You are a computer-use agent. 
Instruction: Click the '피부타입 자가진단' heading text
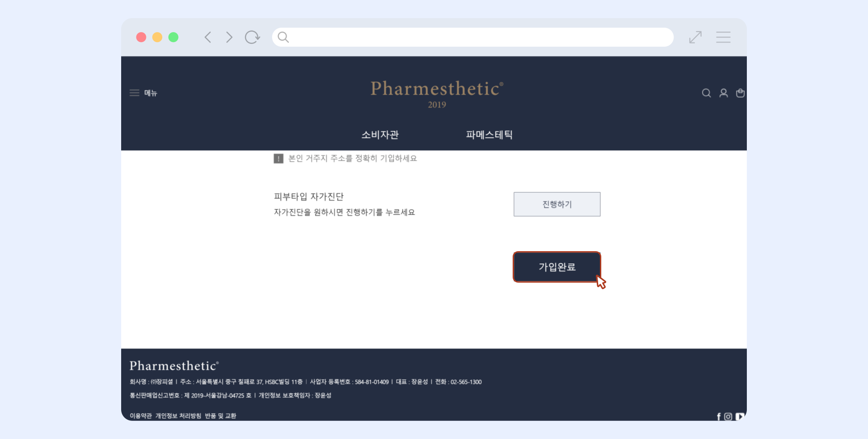click(x=309, y=196)
